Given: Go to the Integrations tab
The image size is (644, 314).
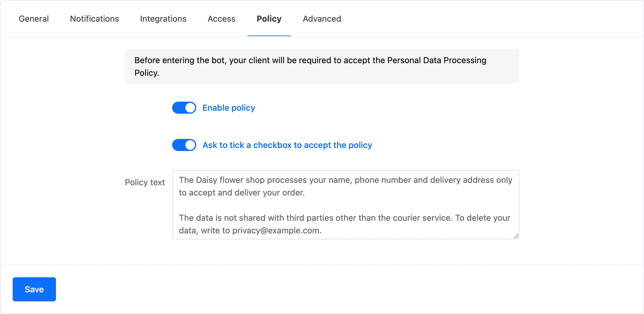Looking at the screenshot, I should click(x=163, y=19).
